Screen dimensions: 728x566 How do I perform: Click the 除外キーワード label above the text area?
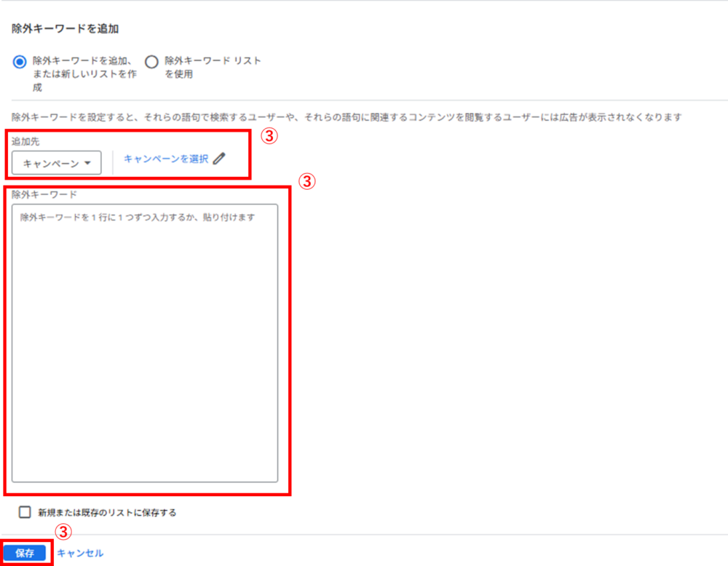click(44, 194)
